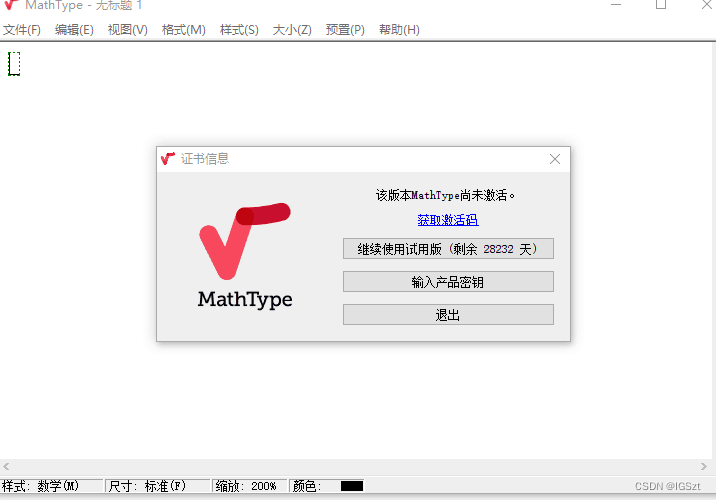The image size is (716, 500).
Task: Open the 文件(F) menu
Action: pyautogui.click(x=22, y=30)
